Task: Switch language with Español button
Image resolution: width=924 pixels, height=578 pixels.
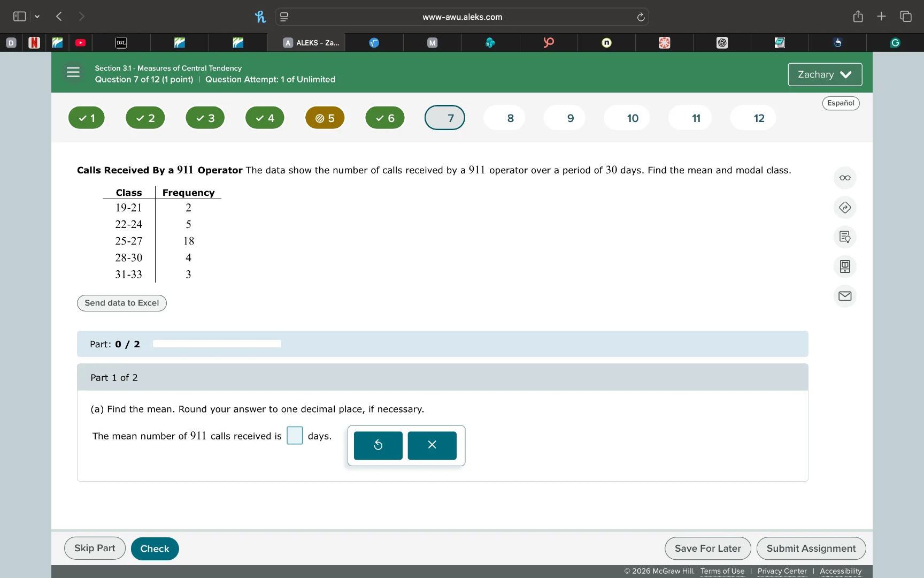Action: (x=841, y=103)
